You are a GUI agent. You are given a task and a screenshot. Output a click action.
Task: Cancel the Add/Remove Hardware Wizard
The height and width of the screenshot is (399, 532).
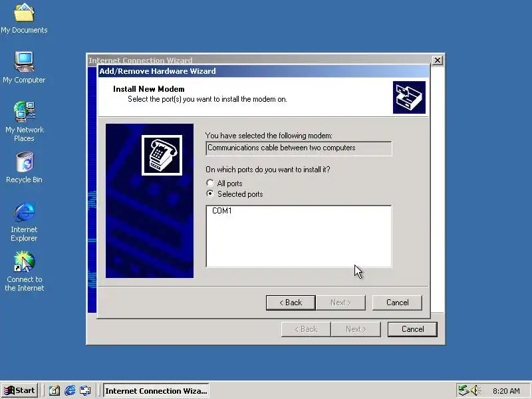click(397, 303)
